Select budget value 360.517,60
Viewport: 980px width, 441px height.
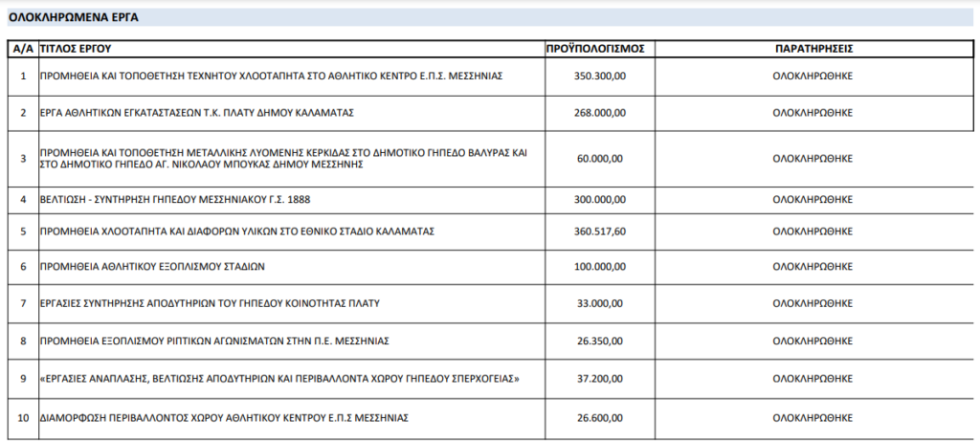599,232
